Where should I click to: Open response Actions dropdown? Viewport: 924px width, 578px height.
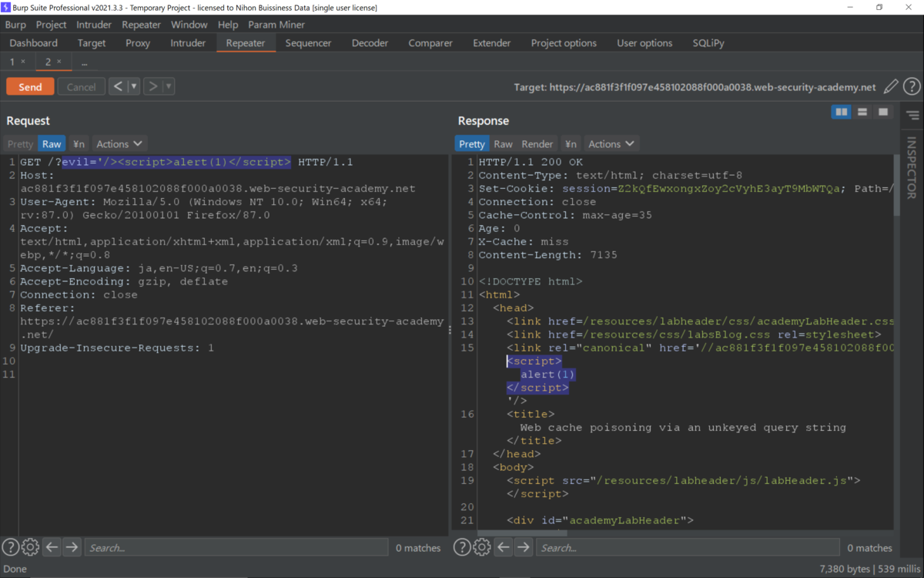(x=611, y=144)
